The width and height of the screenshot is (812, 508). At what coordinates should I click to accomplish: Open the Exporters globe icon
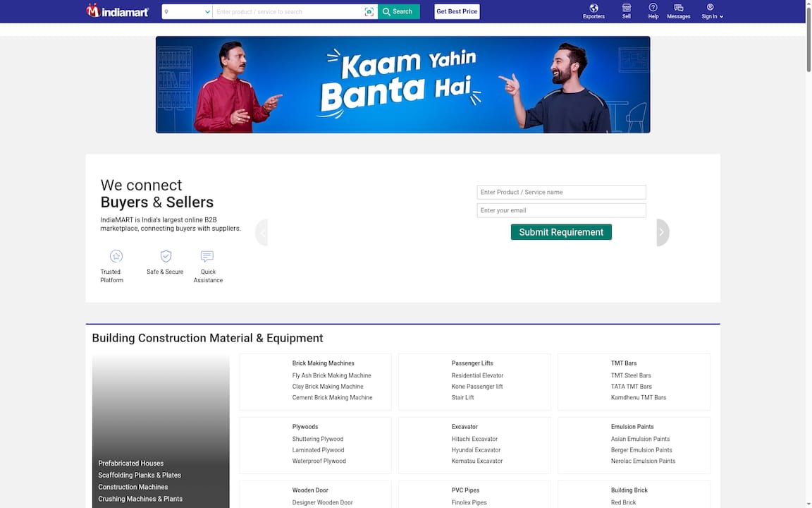pyautogui.click(x=593, y=8)
